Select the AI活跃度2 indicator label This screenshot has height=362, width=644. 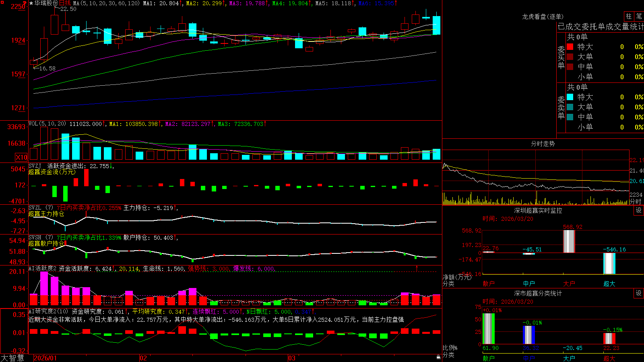coord(43,269)
